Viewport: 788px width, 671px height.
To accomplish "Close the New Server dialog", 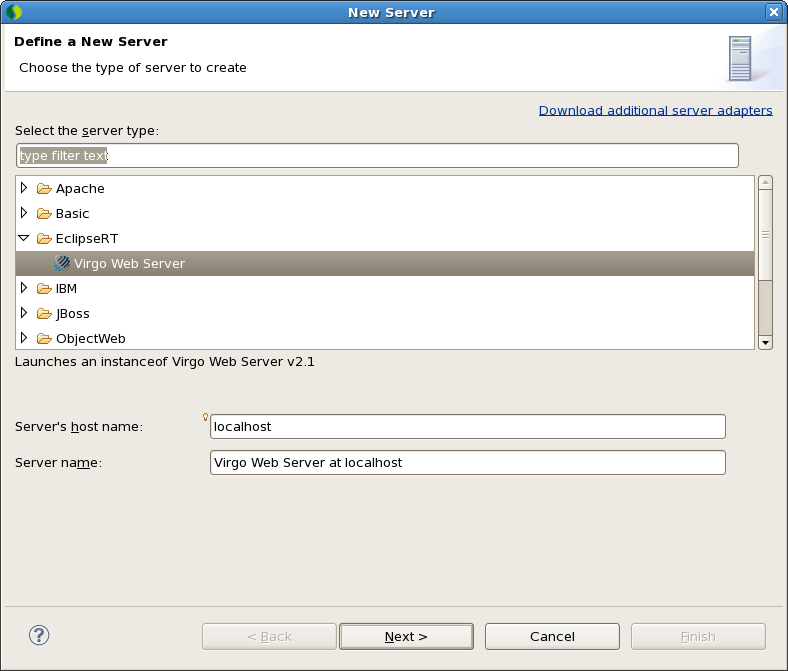I will [x=773, y=12].
